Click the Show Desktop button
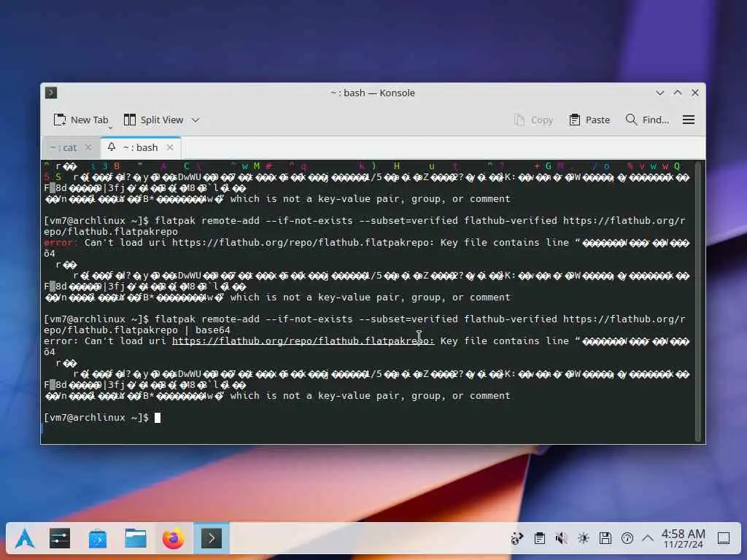Screen dimensions: 747x560 click(x=724, y=539)
